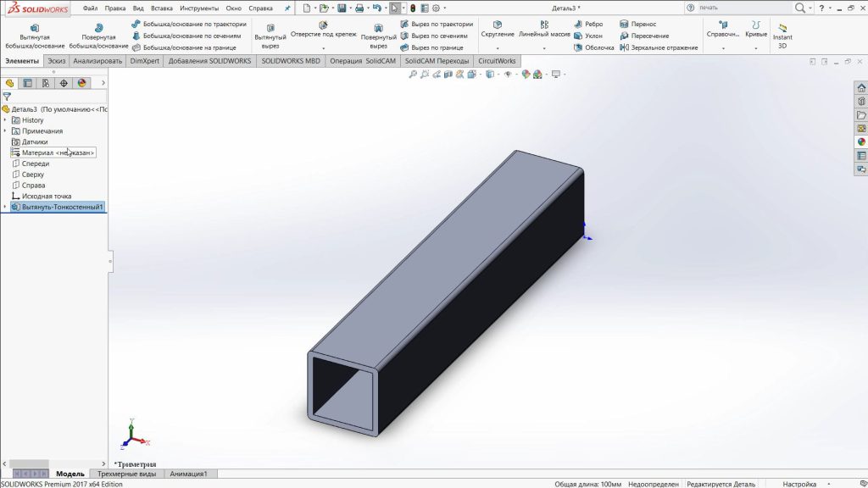868x488 pixels.
Task: Click the Open document icon
Action: (x=324, y=8)
